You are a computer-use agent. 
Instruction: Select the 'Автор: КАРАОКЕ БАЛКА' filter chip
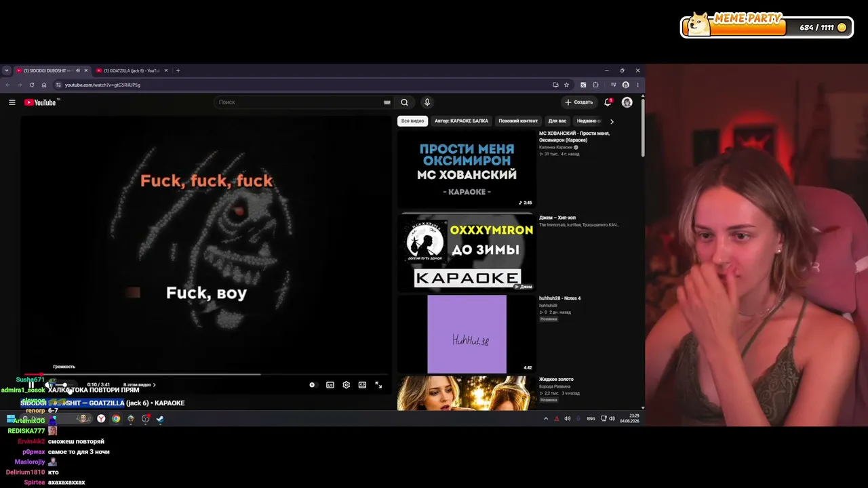point(461,121)
